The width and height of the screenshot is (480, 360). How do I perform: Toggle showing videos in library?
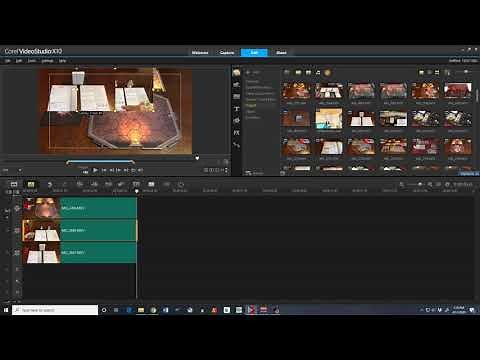(x=298, y=72)
